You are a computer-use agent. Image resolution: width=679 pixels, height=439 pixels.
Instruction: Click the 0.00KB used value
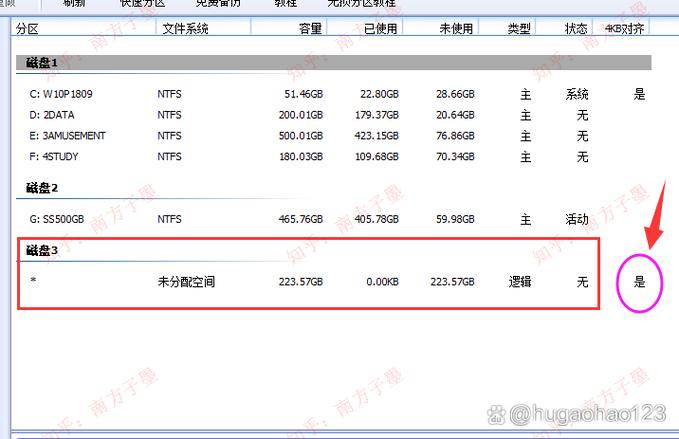coord(382,282)
